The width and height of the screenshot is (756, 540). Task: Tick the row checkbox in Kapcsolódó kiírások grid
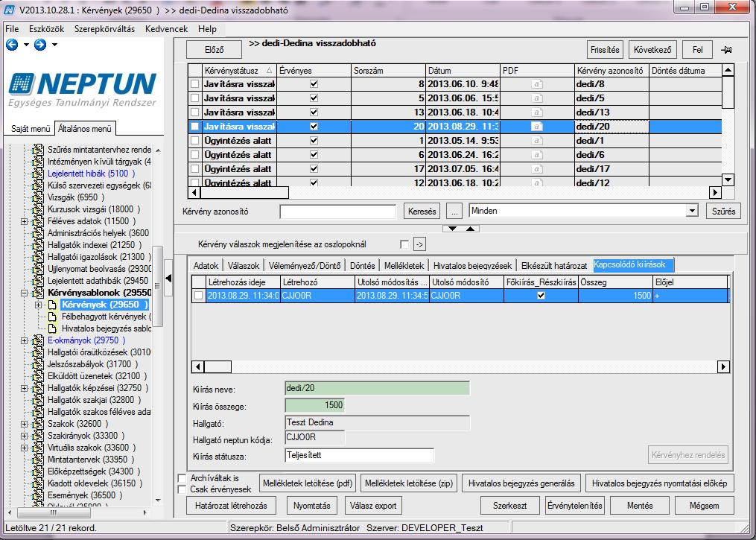point(198,296)
